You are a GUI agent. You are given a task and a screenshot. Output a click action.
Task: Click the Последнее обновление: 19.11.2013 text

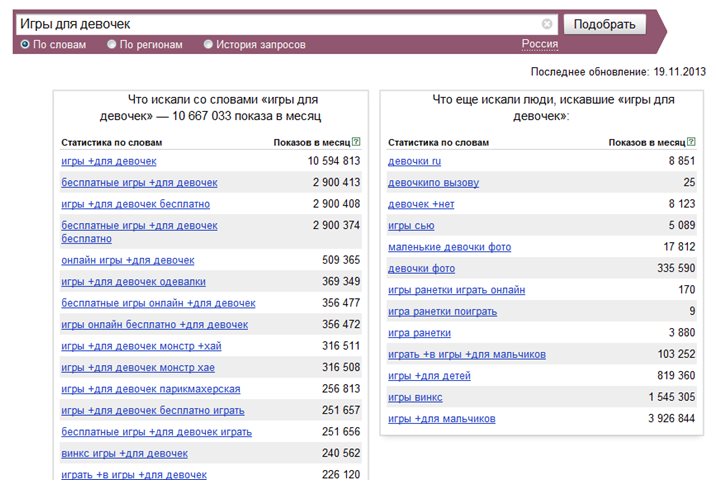tap(618, 72)
